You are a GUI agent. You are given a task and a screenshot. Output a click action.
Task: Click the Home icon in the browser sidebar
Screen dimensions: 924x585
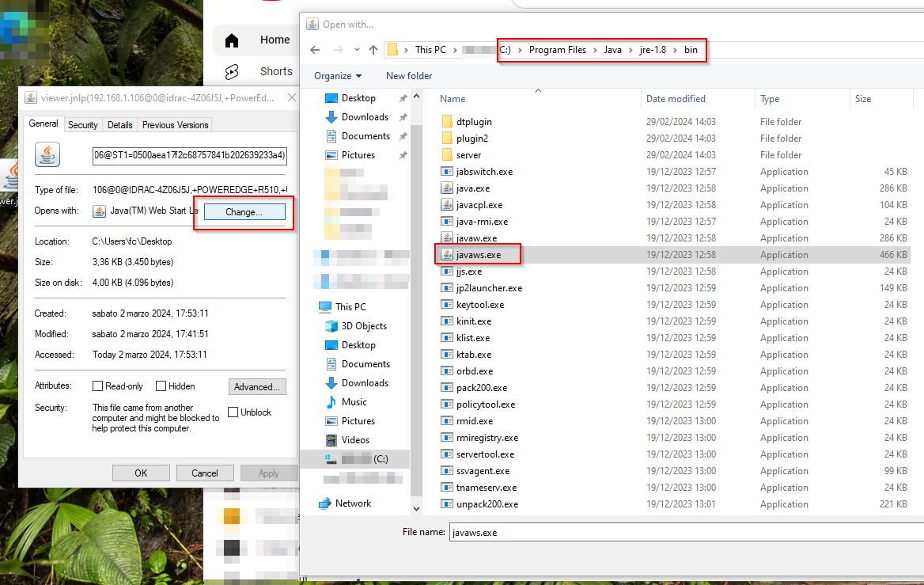(232, 40)
